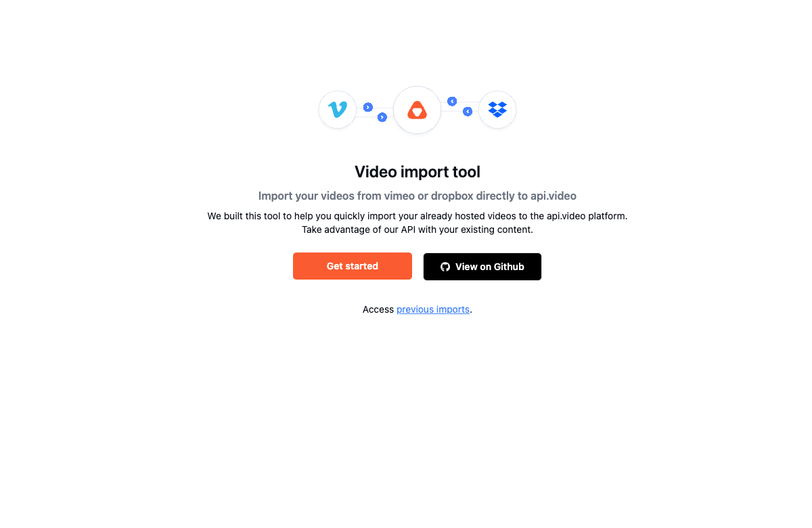Click the 'Take advantage of our API' line
Viewport: 812px width, 528px height.
click(x=418, y=229)
